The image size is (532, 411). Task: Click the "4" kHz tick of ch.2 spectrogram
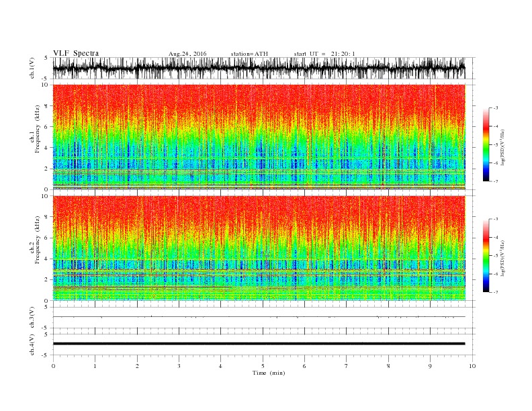[x=47, y=259]
